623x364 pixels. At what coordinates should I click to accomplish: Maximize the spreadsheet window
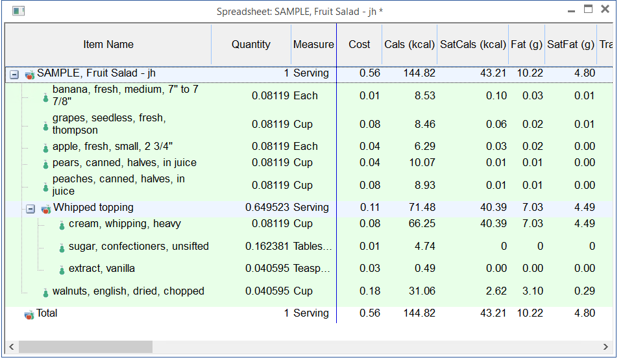[588, 9]
